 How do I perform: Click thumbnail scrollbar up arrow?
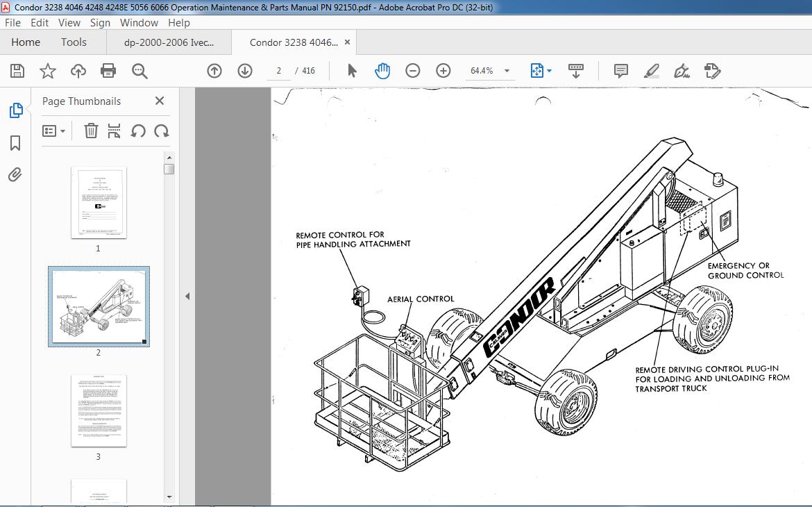(169, 157)
